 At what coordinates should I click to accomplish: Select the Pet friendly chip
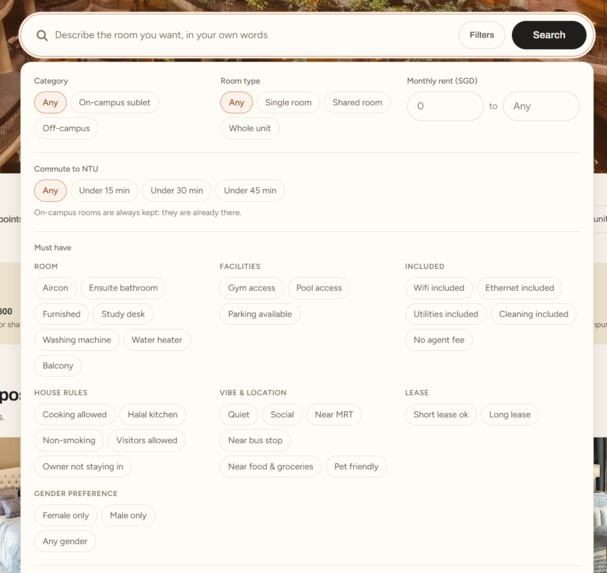coord(356,467)
